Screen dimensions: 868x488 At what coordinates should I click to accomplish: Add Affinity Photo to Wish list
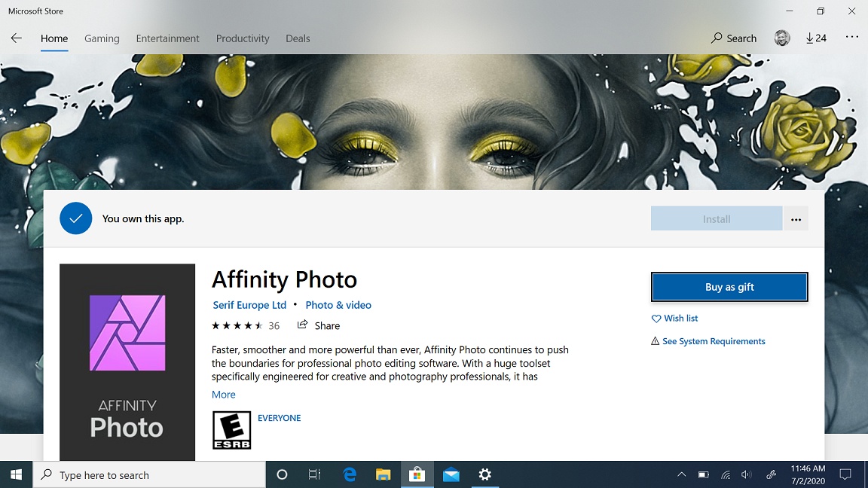pos(675,319)
